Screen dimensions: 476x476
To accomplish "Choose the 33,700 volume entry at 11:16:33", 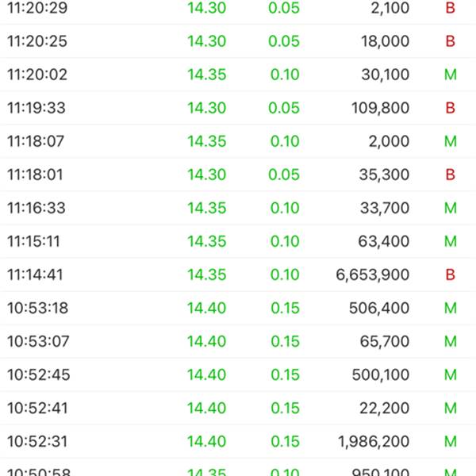I will pyautogui.click(x=238, y=208).
